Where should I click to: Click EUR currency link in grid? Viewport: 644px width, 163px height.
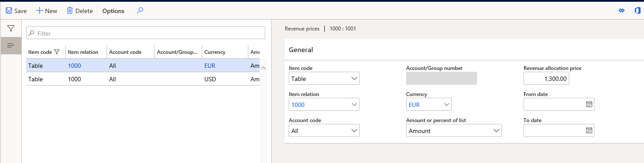(x=210, y=66)
